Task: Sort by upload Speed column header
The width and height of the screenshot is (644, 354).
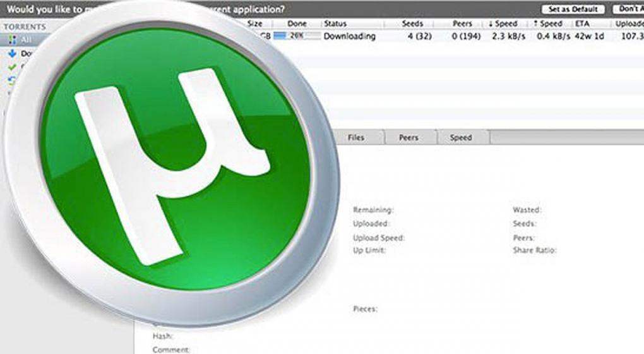Action: (548, 23)
